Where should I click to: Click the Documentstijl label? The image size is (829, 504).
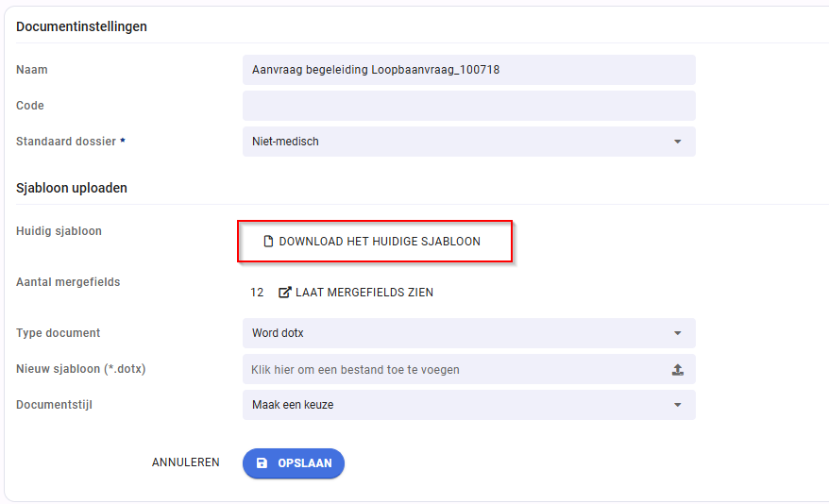[x=54, y=405]
